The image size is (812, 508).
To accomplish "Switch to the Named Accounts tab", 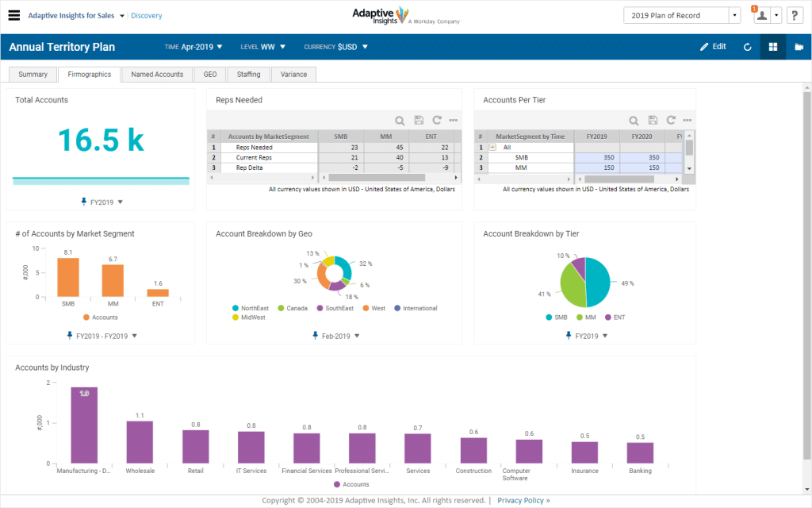I will pyautogui.click(x=157, y=75).
